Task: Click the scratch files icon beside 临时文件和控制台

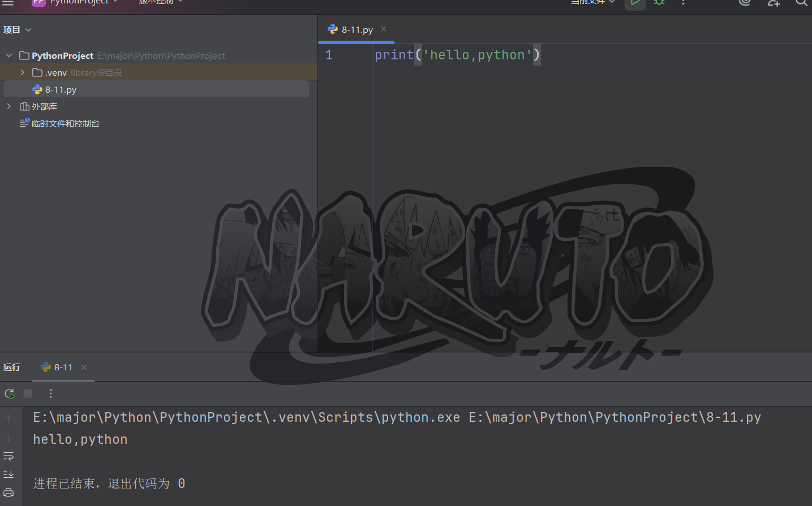Action: click(25, 123)
